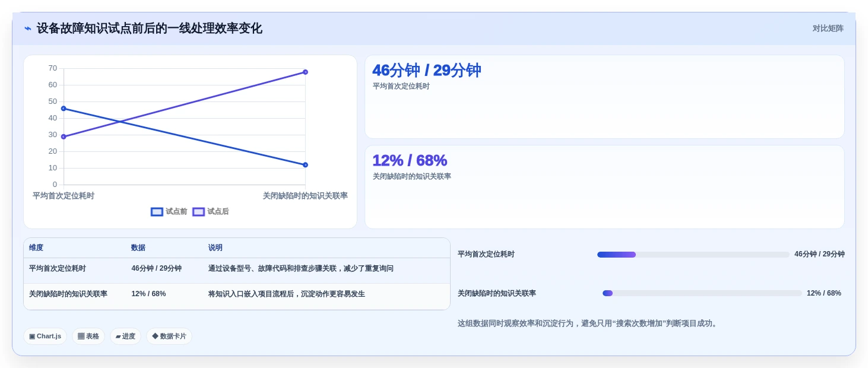Open the Chart.js tag

(x=45, y=337)
